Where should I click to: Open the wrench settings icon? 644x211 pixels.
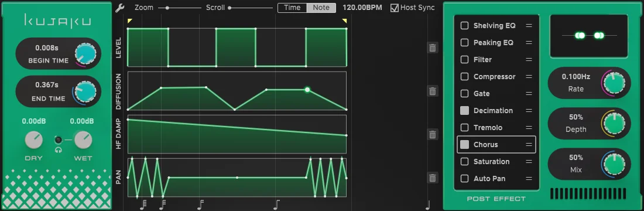[x=119, y=8]
